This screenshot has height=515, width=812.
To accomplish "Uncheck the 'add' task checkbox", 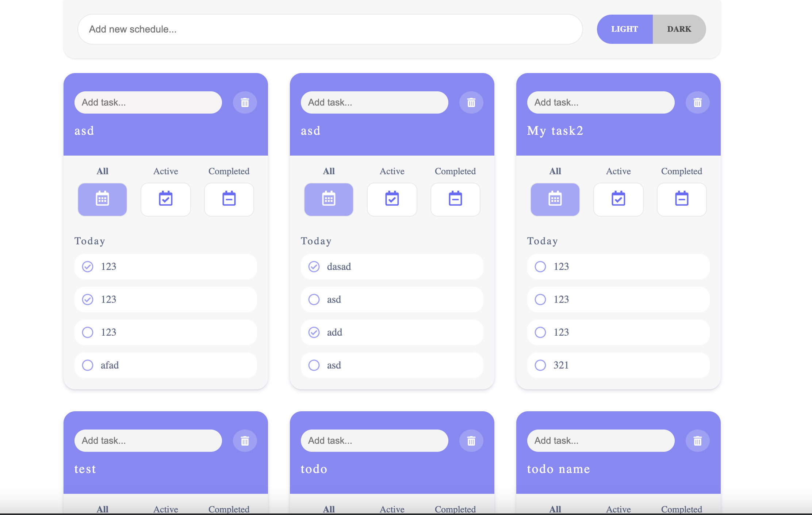I will 314,332.
